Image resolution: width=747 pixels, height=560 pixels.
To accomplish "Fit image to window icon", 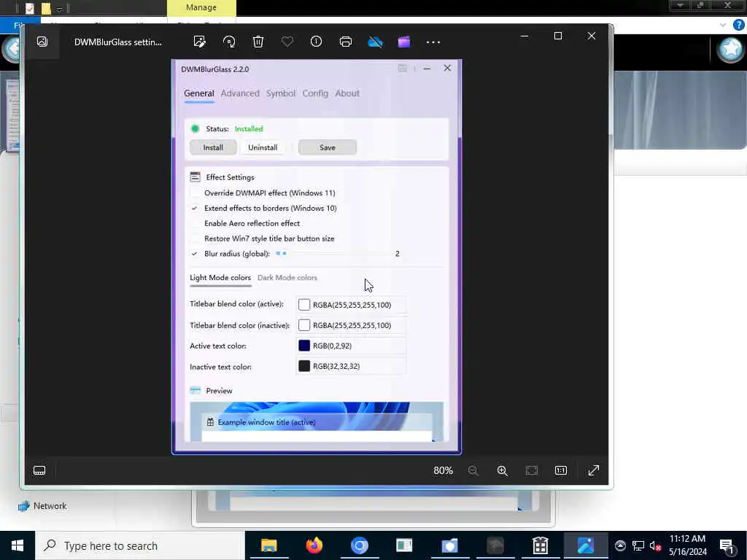I will [532, 470].
